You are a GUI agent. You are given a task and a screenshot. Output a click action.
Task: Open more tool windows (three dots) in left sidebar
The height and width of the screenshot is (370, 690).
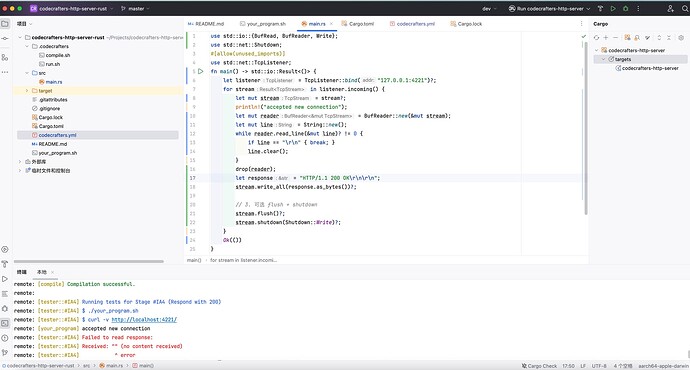pos(5,72)
